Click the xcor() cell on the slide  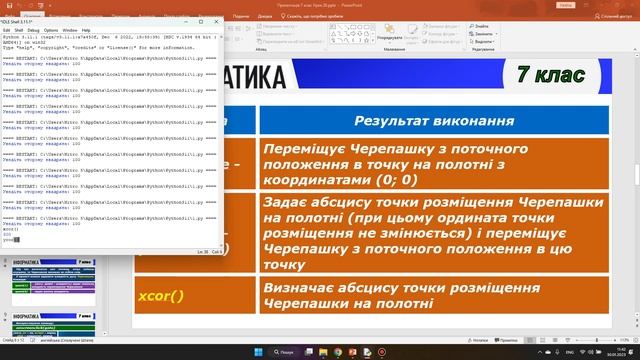195,296
